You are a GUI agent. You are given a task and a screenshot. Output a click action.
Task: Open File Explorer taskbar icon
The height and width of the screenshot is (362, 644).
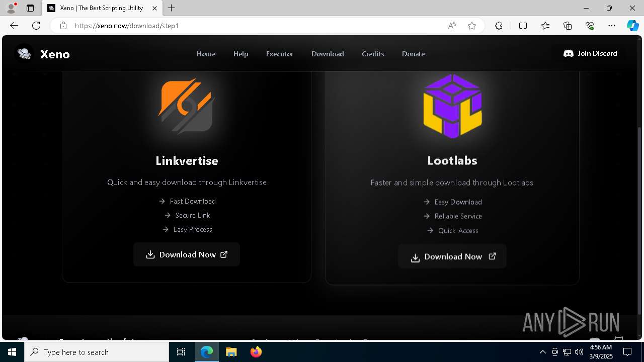click(231, 352)
